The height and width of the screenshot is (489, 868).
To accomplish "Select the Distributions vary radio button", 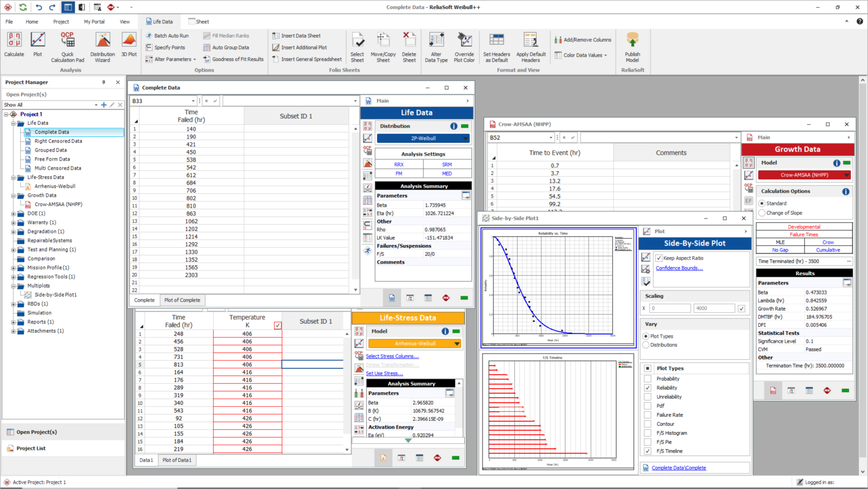I will click(x=646, y=345).
